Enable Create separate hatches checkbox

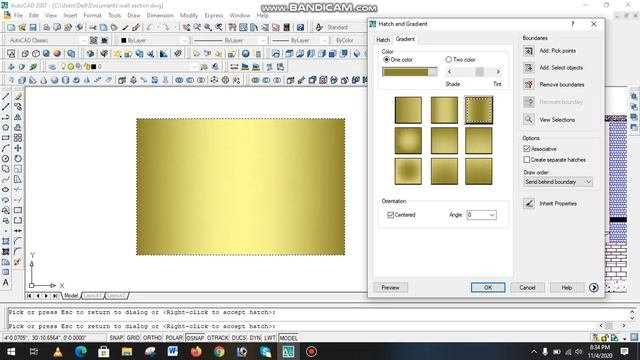[x=527, y=160]
